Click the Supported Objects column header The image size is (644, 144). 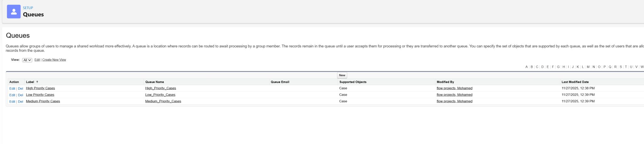click(x=353, y=82)
